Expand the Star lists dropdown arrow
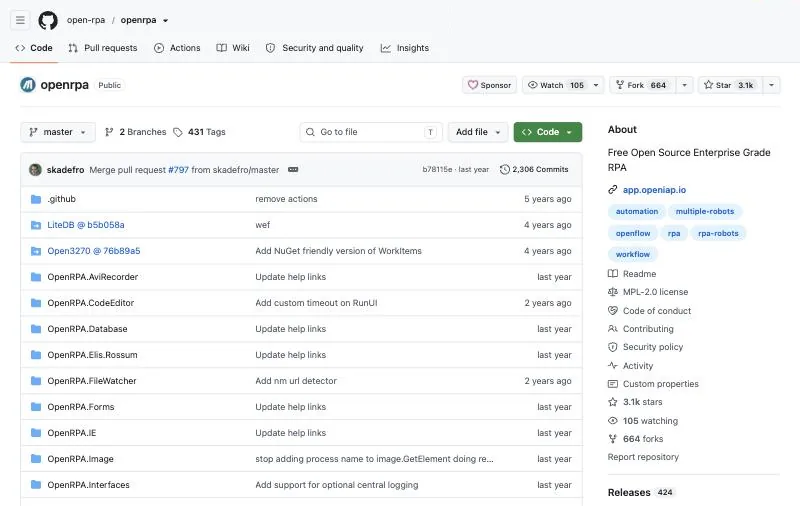The width and height of the screenshot is (800, 506). coord(771,85)
